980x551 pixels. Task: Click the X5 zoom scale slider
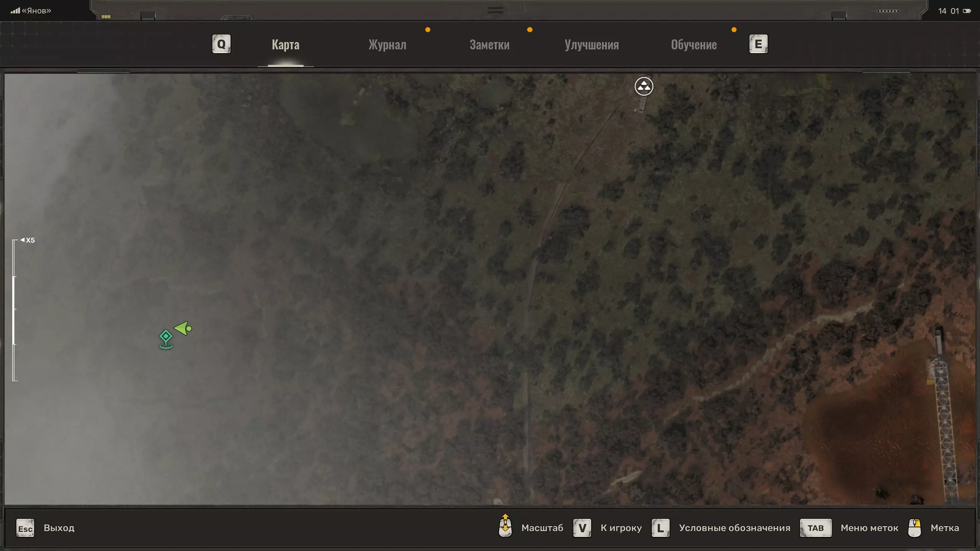(15, 310)
